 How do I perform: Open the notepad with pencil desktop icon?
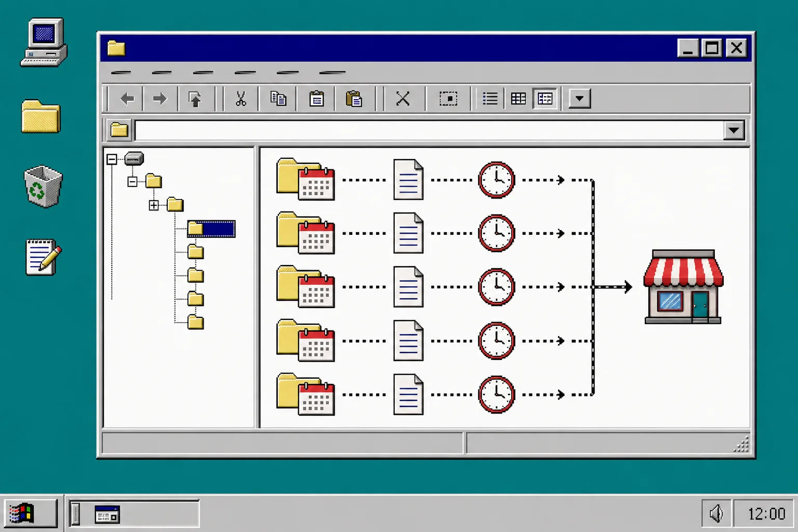tap(44, 257)
